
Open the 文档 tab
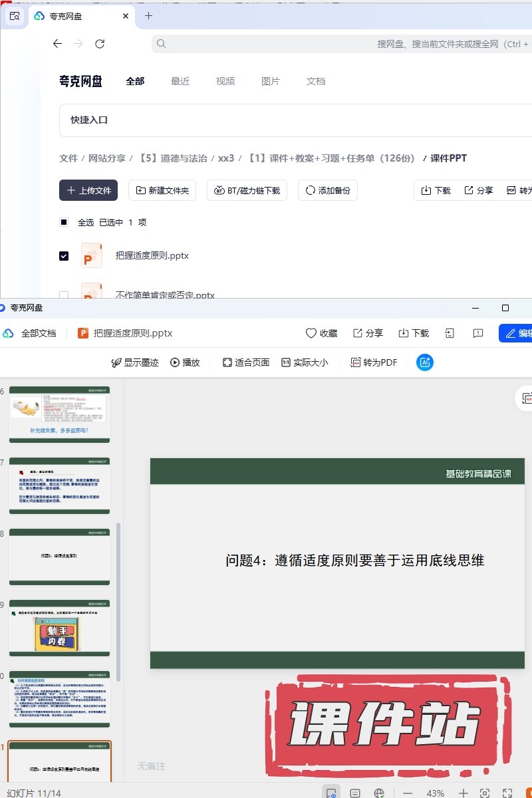pos(316,81)
